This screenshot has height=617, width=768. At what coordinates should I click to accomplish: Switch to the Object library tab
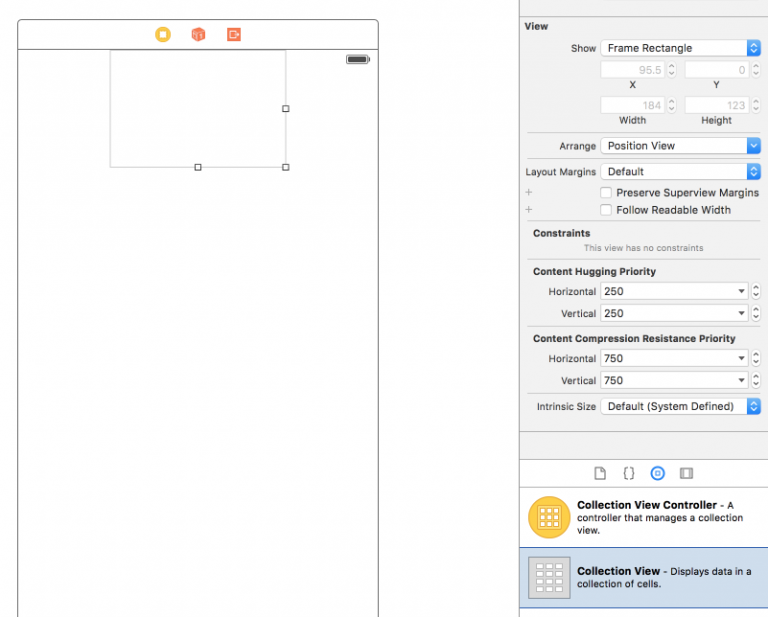tap(657, 473)
